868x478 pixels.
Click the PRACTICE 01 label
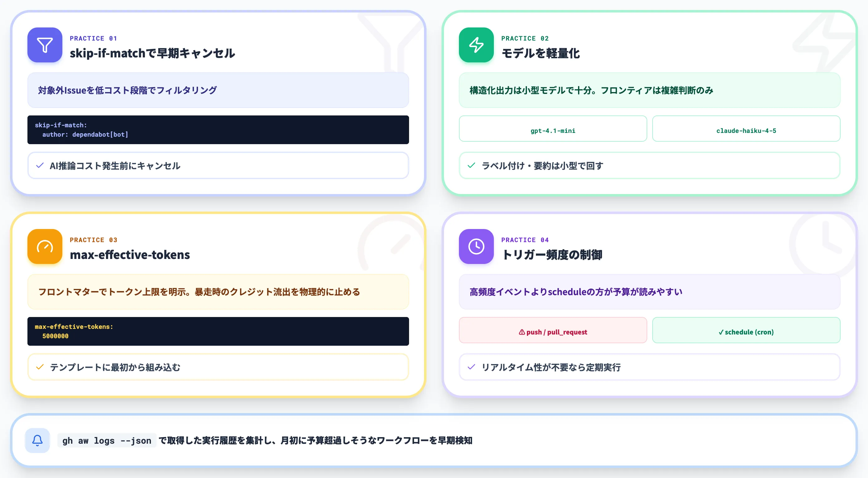(93, 38)
